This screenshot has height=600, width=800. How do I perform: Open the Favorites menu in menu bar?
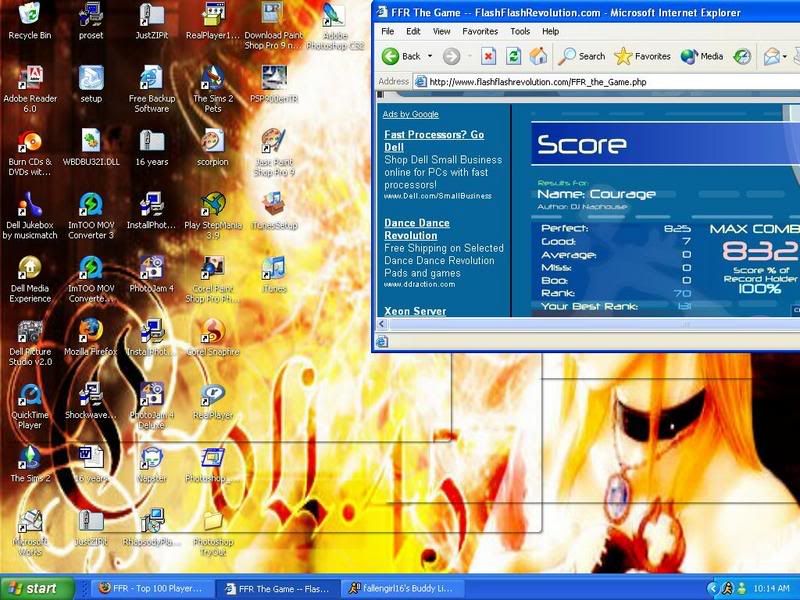pyautogui.click(x=480, y=31)
